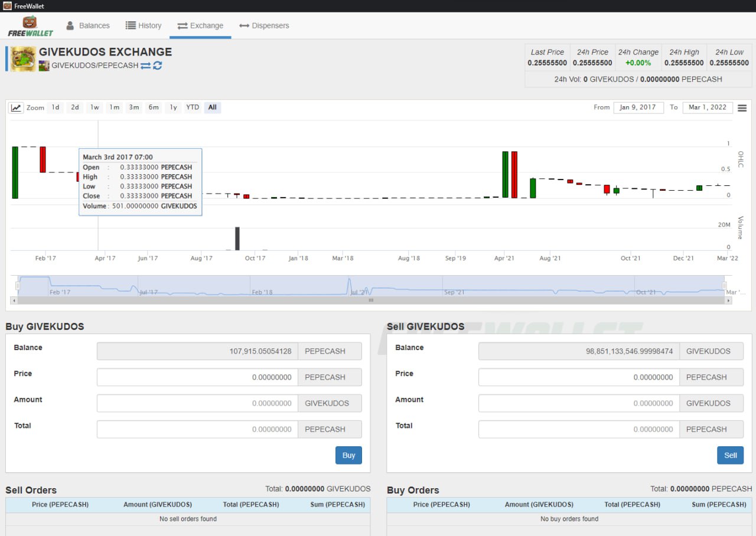
Task: Open chart hamburger context menu
Action: click(x=742, y=108)
